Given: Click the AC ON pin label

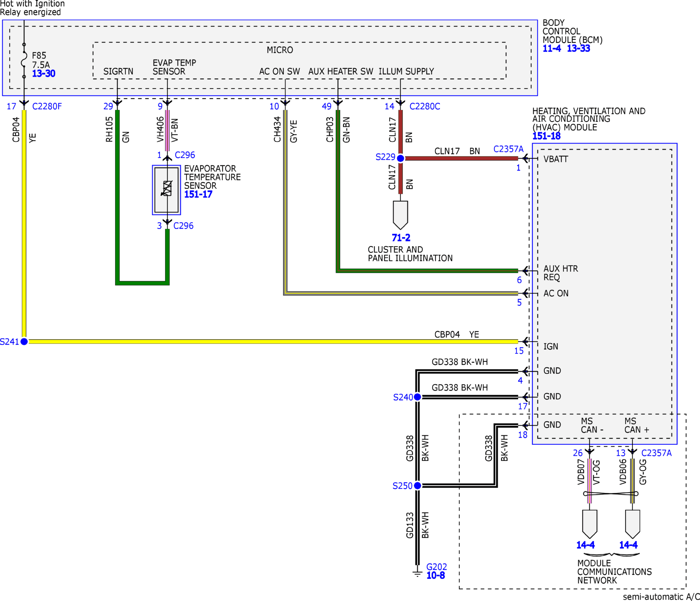Looking at the screenshot, I should (x=556, y=293).
